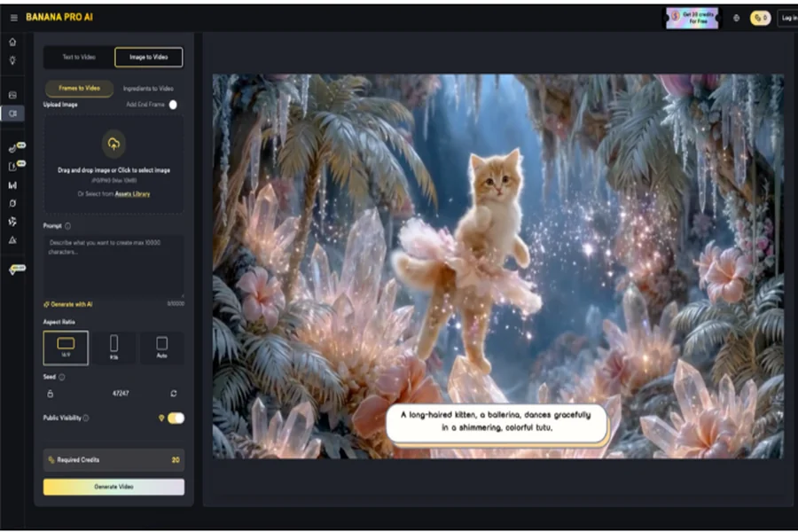Randomize the seed with the refresh icon

pos(174,393)
